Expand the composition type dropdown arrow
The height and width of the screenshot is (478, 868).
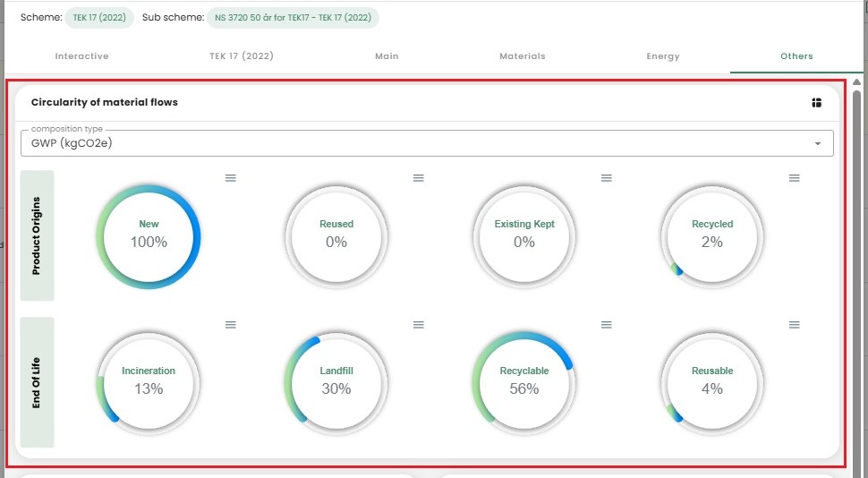pyautogui.click(x=817, y=144)
